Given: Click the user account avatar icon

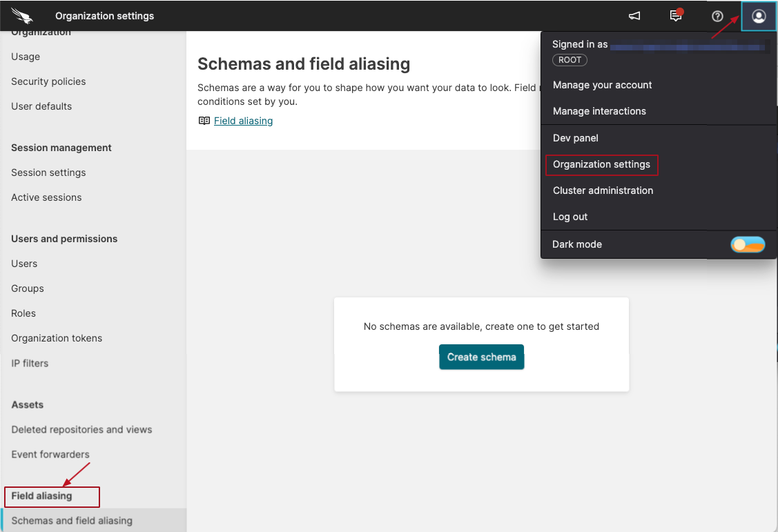Looking at the screenshot, I should (x=758, y=15).
